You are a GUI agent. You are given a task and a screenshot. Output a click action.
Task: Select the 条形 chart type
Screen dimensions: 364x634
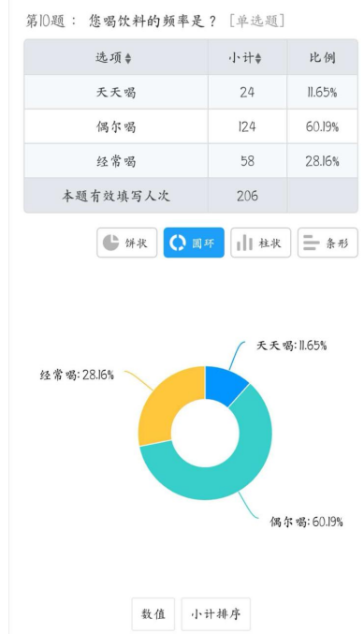coord(328,243)
